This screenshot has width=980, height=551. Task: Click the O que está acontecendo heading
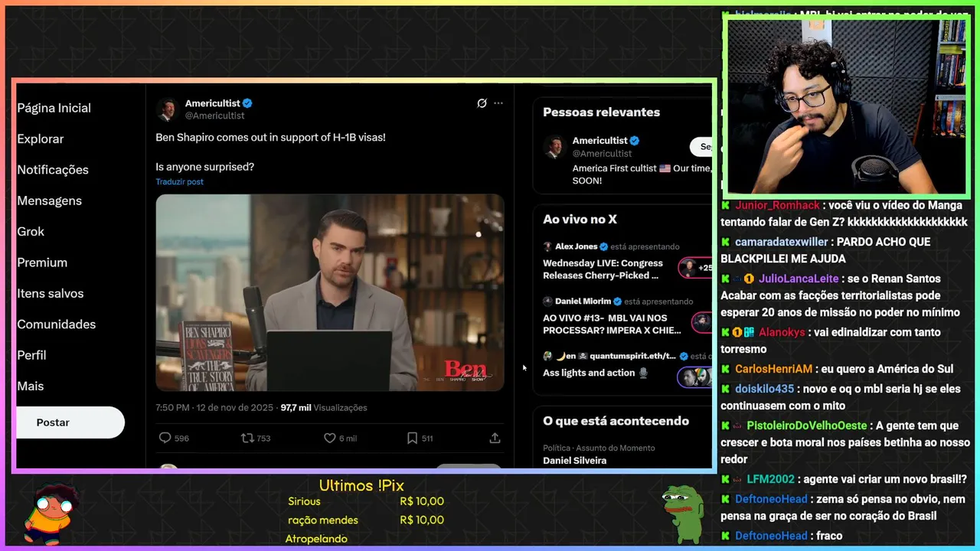tap(616, 421)
